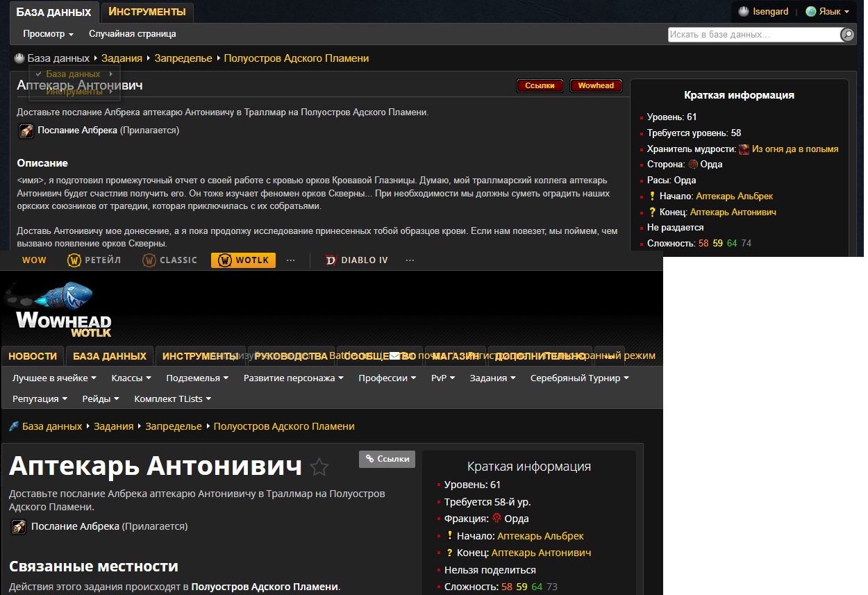Switch to the top Инструменты tab
868x595 pixels.
147,12
